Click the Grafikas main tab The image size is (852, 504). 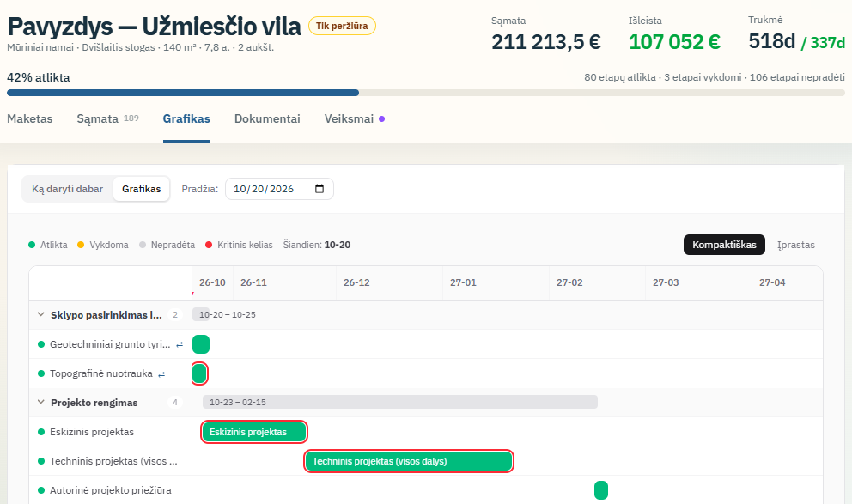click(186, 119)
